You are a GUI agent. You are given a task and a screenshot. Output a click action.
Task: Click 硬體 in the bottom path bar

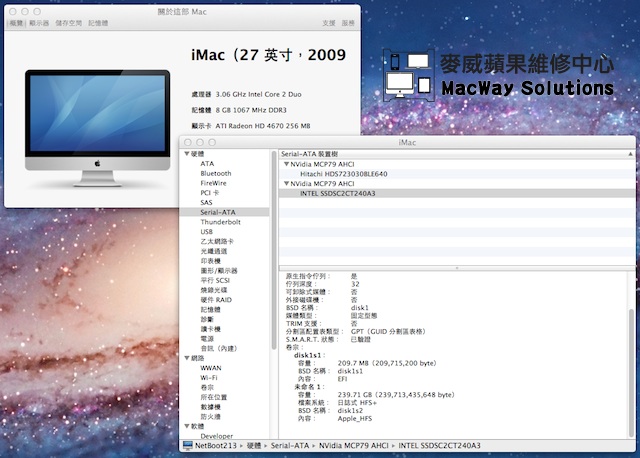click(253, 445)
